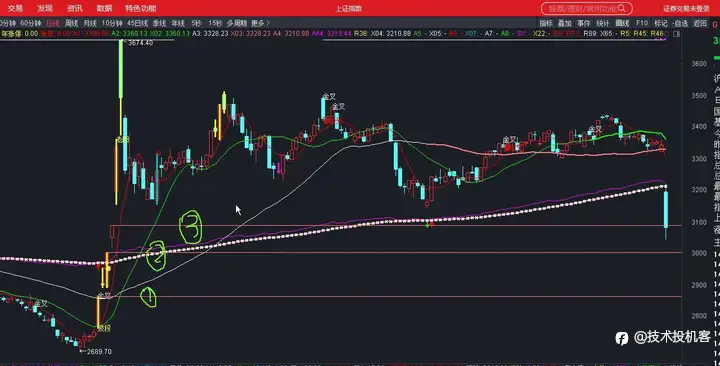Click the 叠加 toolbar button

pos(564,23)
